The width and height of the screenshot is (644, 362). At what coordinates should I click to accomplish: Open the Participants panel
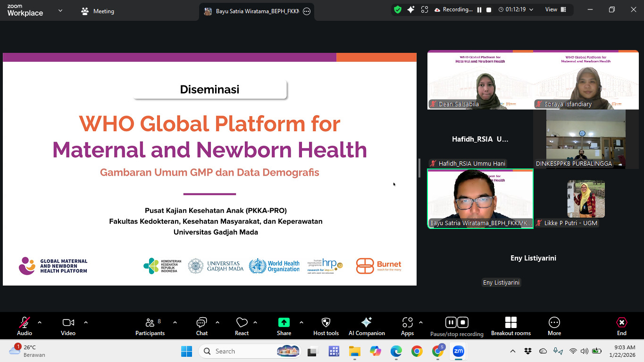pos(150,326)
